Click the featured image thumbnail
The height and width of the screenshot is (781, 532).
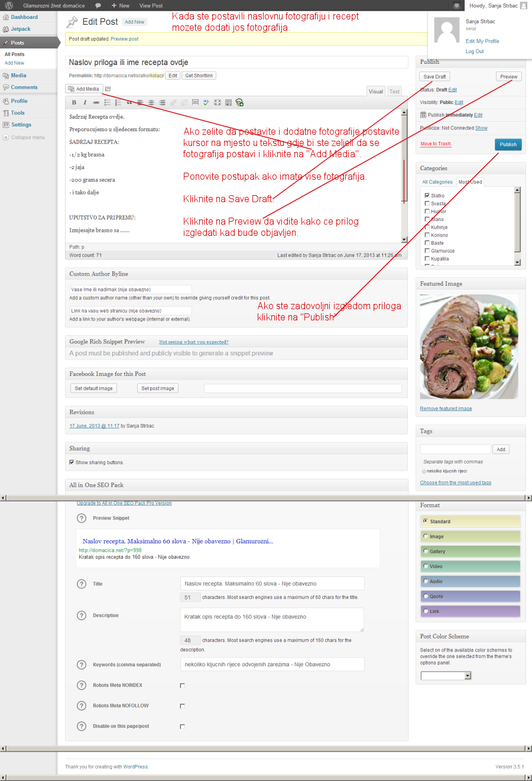tap(469, 346)
